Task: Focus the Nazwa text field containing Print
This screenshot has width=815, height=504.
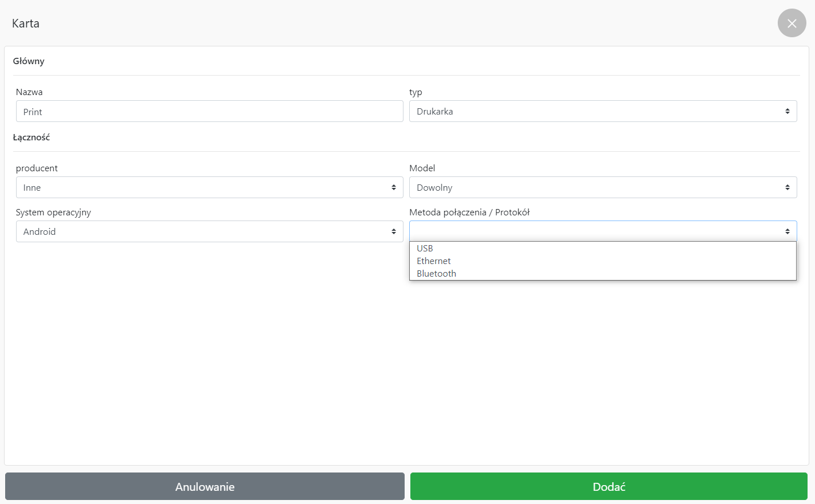Action: click(x=209, y=112)
